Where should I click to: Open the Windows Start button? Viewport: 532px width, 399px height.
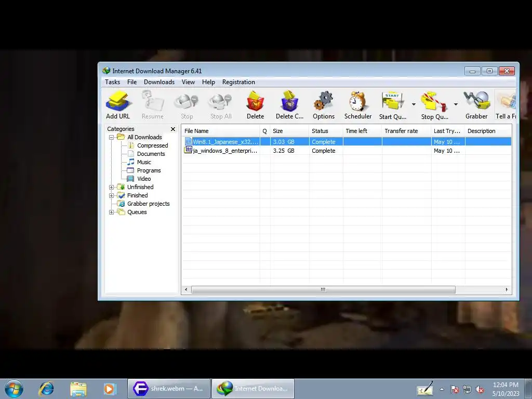(x=14, y=389)
